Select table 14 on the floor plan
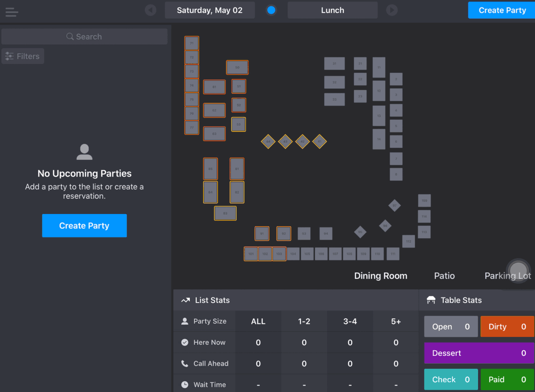535x392 pixels. [x=379, y=139]
